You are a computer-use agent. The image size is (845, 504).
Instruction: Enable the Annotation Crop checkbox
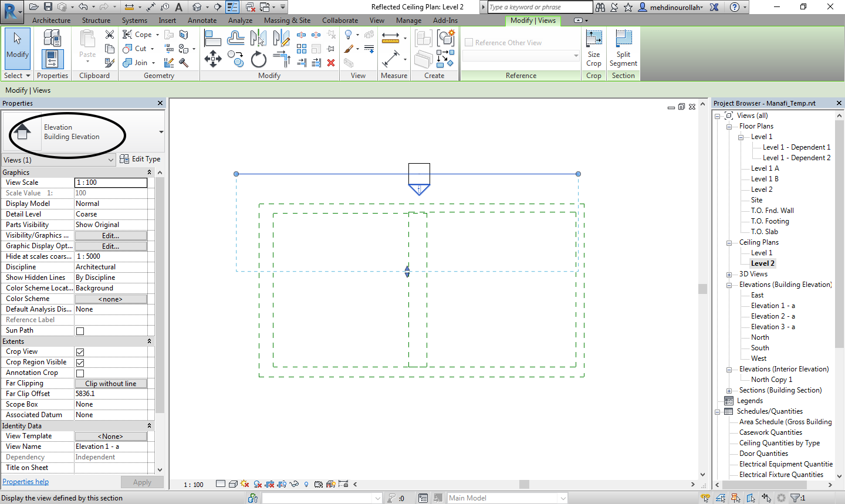[x=80, y=373]
